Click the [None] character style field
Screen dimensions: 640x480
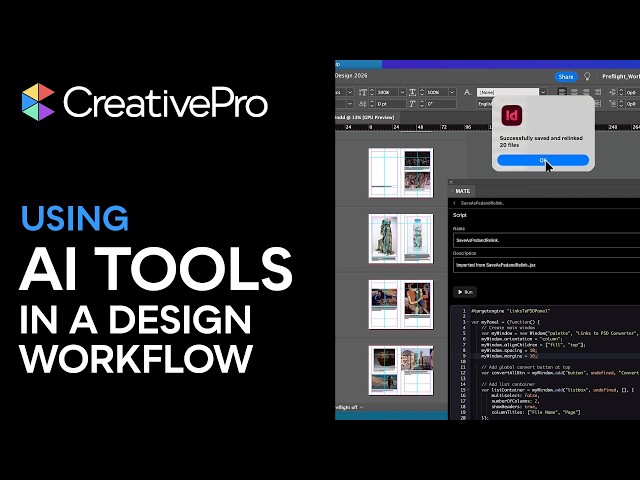(508, 92)
